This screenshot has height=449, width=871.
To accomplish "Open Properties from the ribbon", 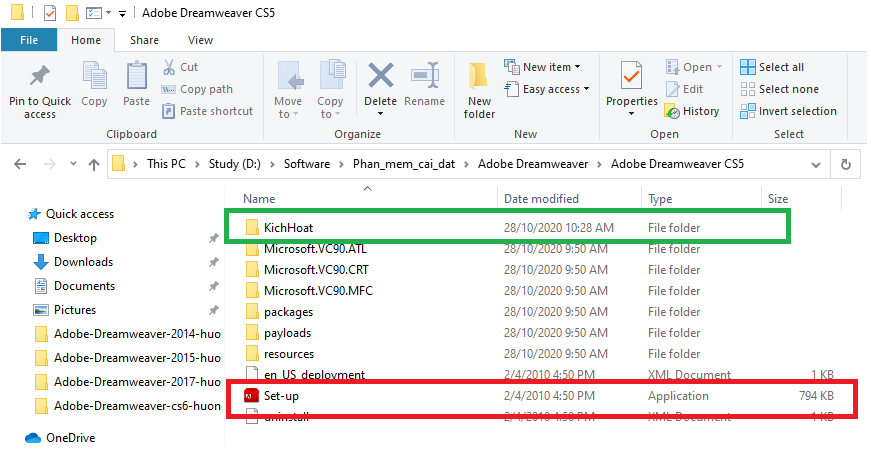I will 631,78.
